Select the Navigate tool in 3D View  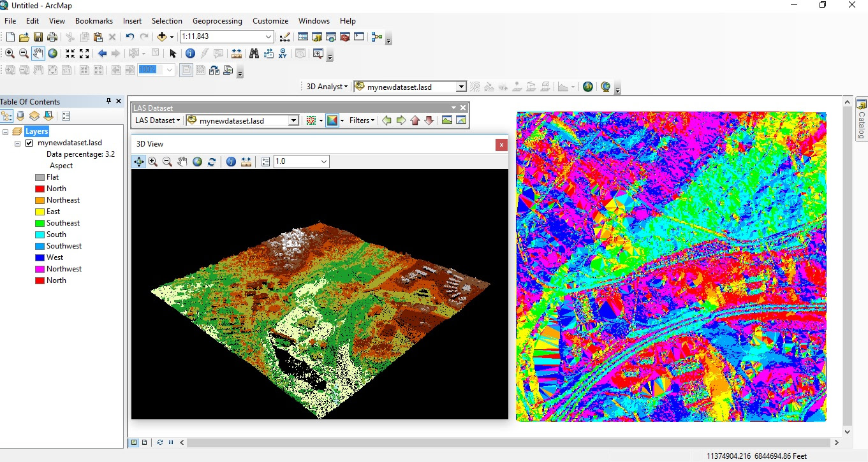[x=138, y=162]
